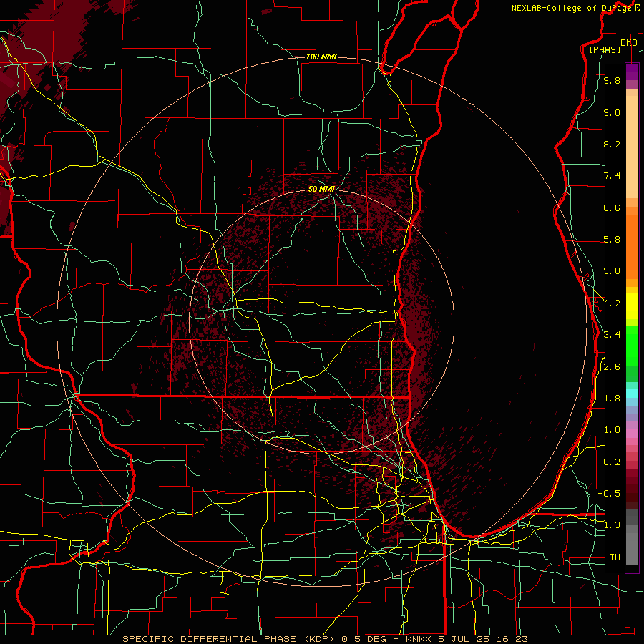Click the 9.8 value on the color scale
Image resolution: width=644 pixels, height=644 pixels.
[x=612, y=80]
